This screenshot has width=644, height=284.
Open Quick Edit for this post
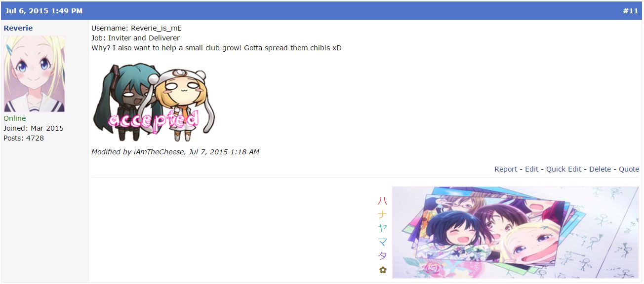pos(564,169)
